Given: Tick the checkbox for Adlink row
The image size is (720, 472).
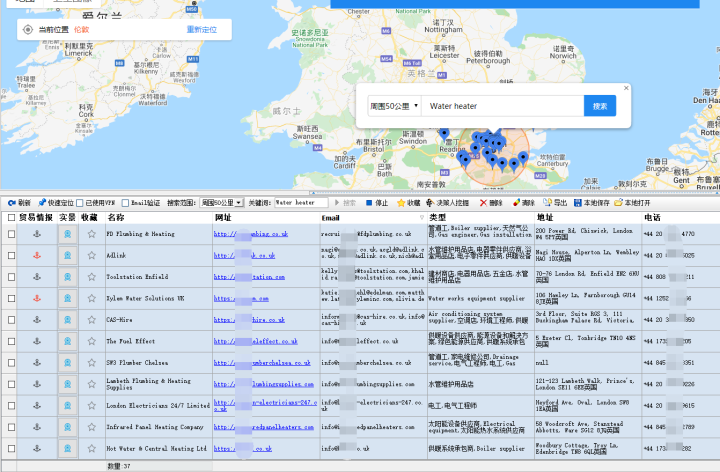Looking at the screenshot, I should [11, 256].
